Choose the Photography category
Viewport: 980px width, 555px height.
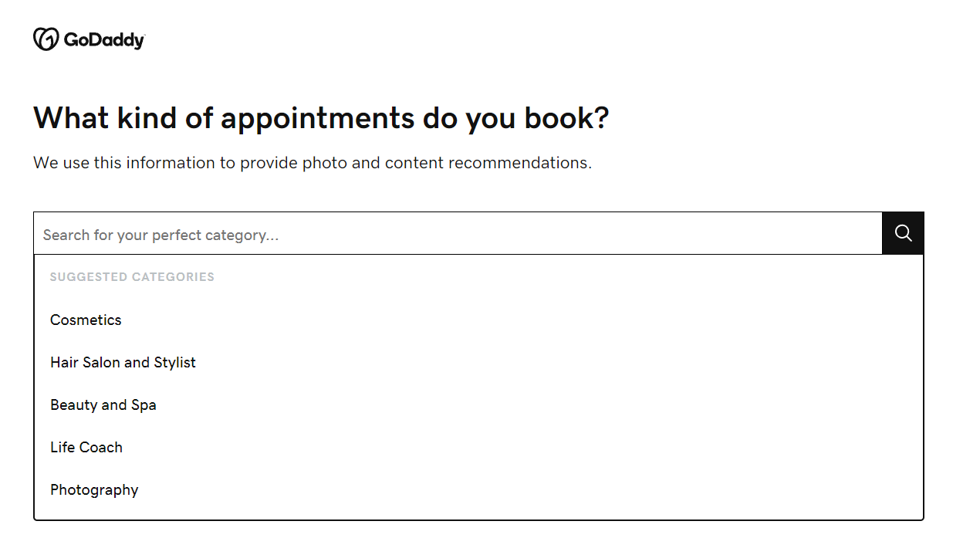click(94, 490)
